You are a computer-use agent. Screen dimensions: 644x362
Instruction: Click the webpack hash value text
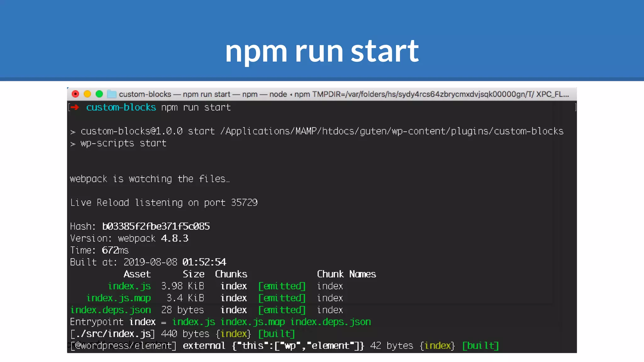156,226
